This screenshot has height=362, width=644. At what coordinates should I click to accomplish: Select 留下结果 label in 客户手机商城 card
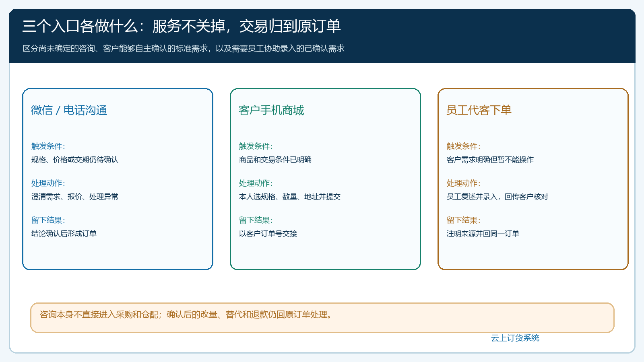256,220
